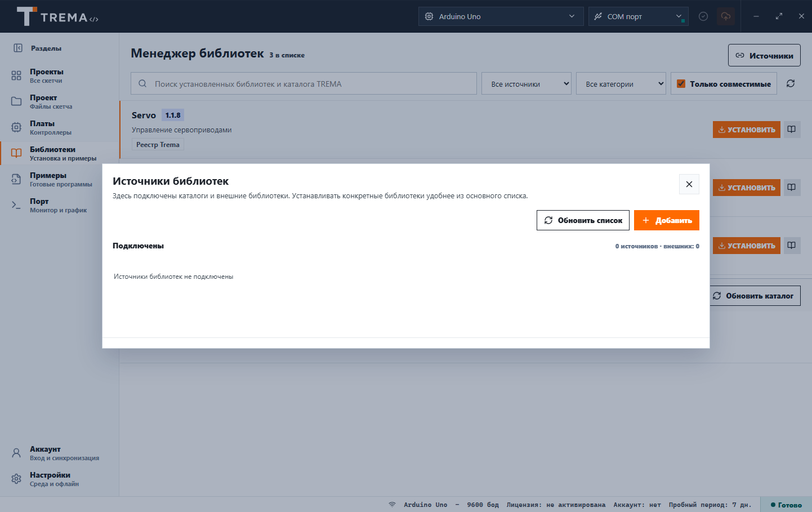
Task: Open the Порт monitor section
Action: point(60,205)
